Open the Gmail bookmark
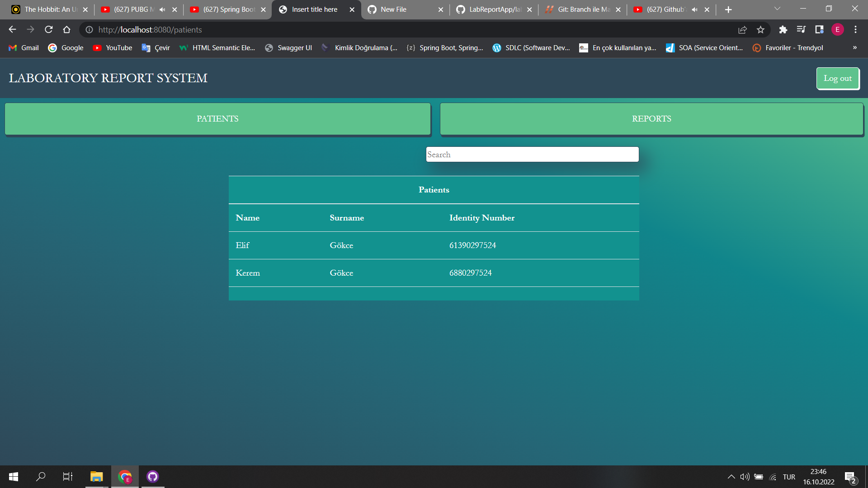This screenshot has width=868, height=488. pos(23,47)
